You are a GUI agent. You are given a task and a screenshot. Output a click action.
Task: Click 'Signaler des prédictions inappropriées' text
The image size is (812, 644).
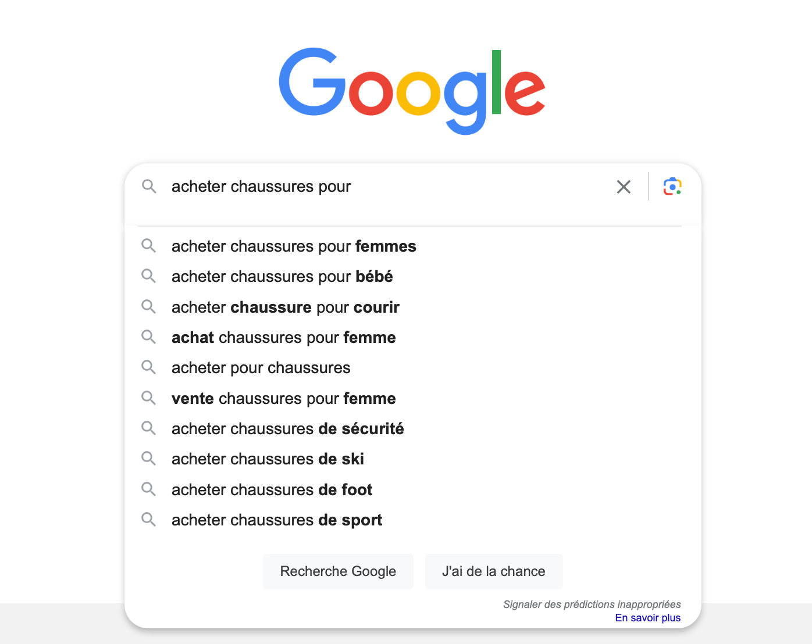(592, 604)
